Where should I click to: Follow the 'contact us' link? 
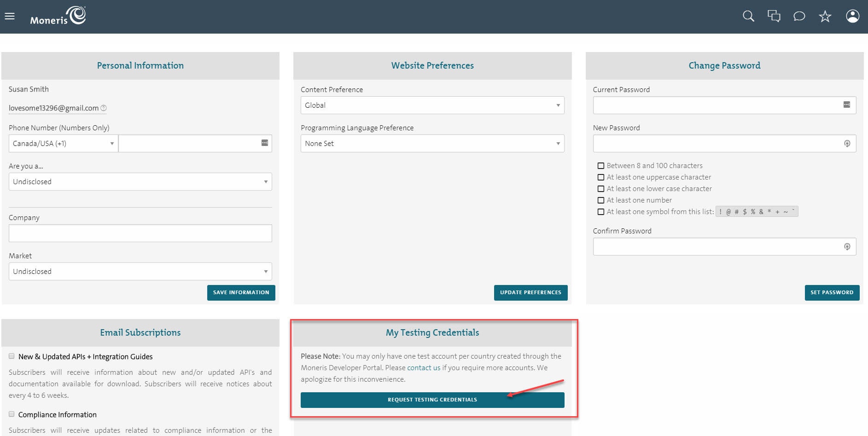coord(424,368)
